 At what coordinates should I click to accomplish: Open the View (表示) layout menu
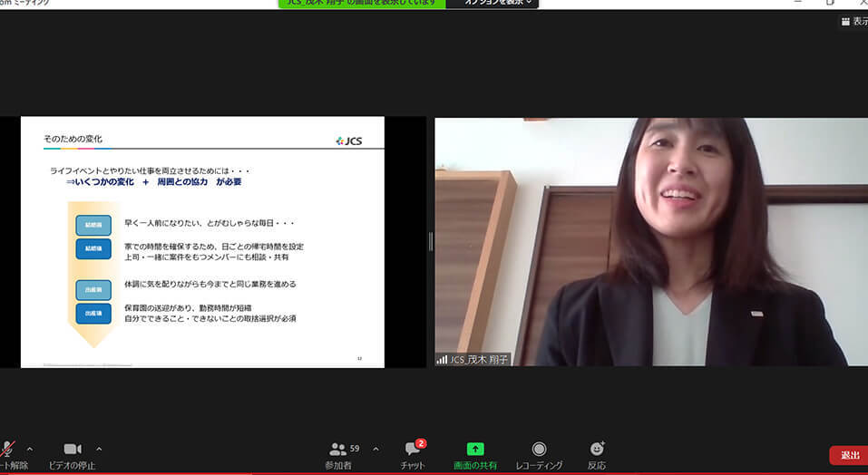853,22
